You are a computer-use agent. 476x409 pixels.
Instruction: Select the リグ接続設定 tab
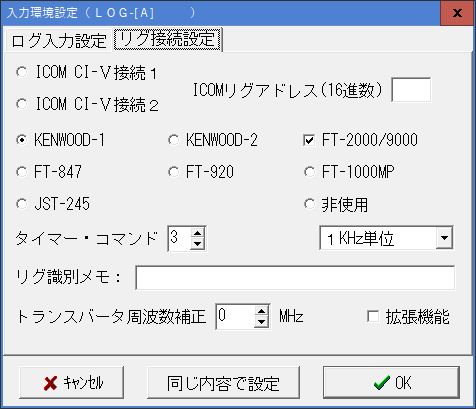pyautogui.click(x=167, y=40)
